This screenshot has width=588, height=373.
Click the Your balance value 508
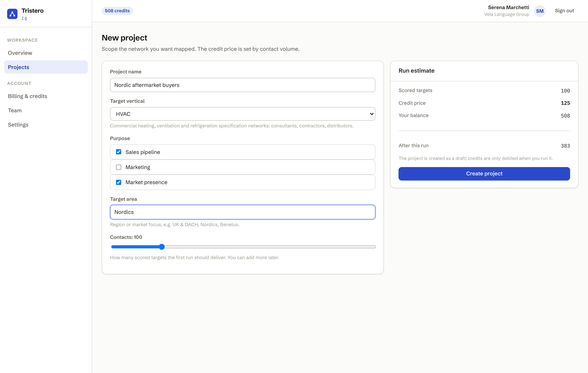[x=565, y=116]
